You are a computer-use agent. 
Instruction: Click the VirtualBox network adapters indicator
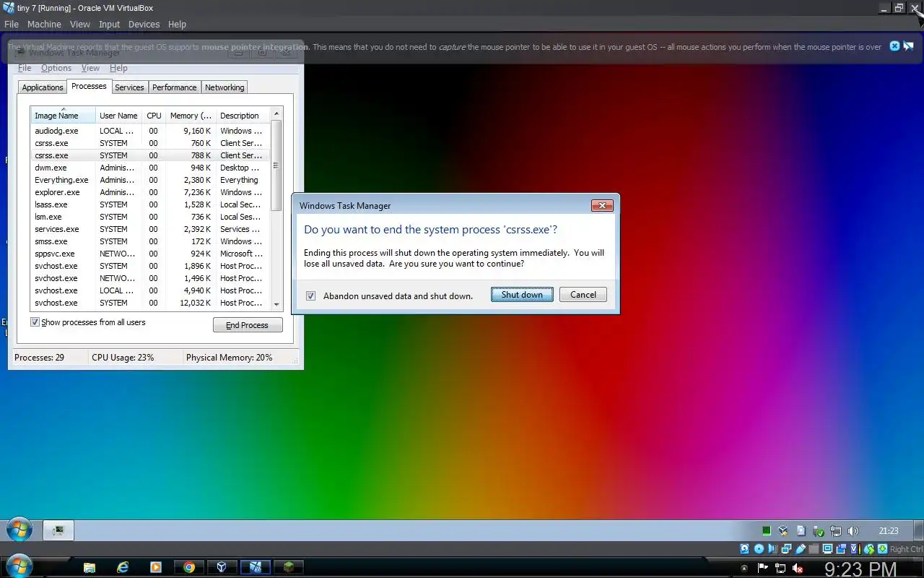coord(786,549)
